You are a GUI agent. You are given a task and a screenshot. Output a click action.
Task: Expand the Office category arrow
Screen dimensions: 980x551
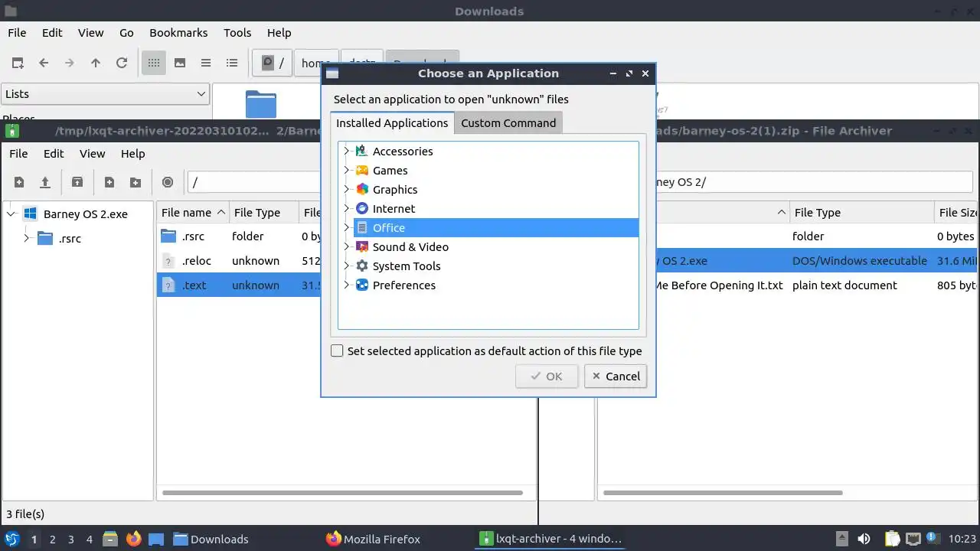(x=346, y=227)
